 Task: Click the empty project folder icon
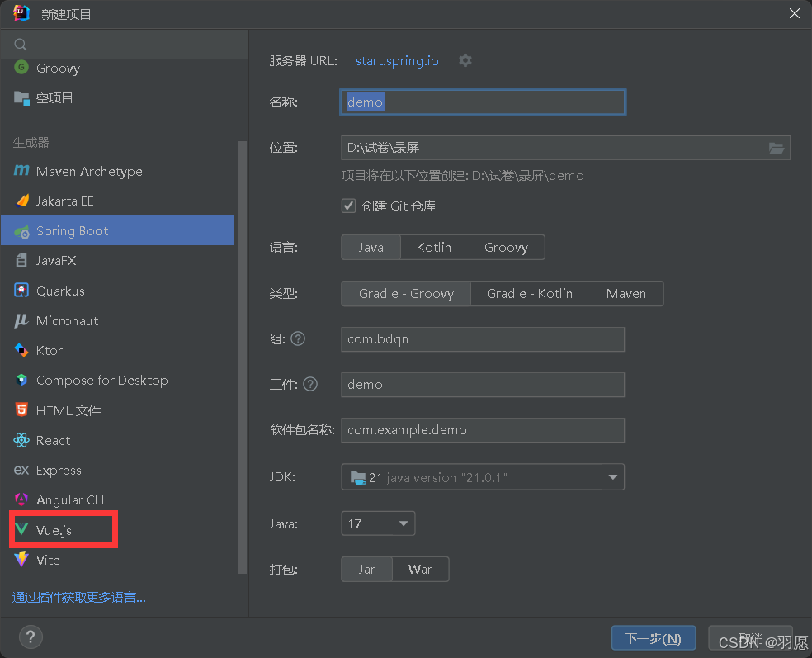(x=21, y=97)
